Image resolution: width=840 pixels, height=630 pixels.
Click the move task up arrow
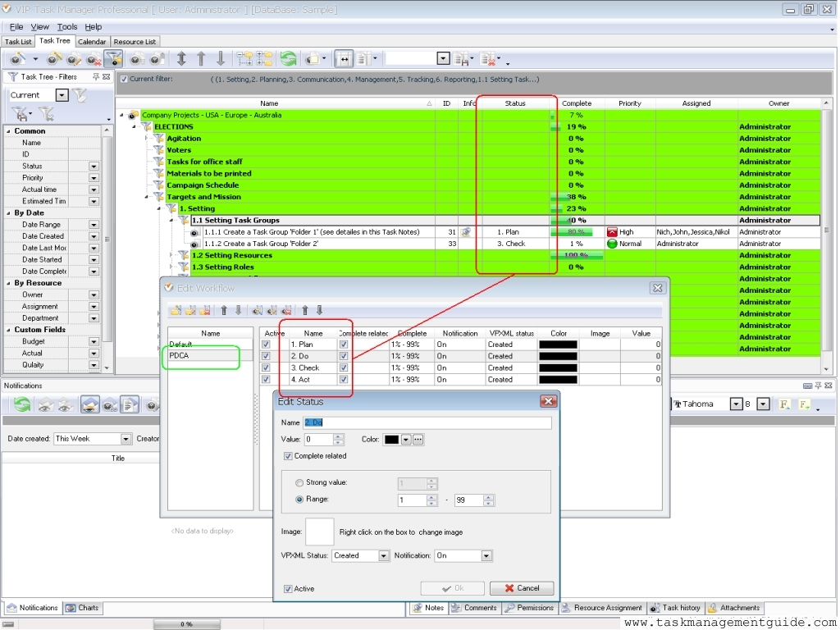pos(202,59)
